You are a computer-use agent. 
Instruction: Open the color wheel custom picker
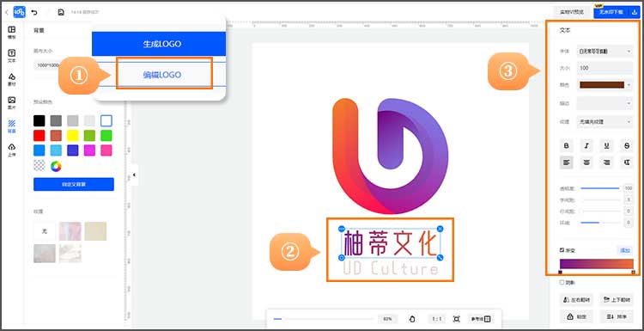pos(56,166)
